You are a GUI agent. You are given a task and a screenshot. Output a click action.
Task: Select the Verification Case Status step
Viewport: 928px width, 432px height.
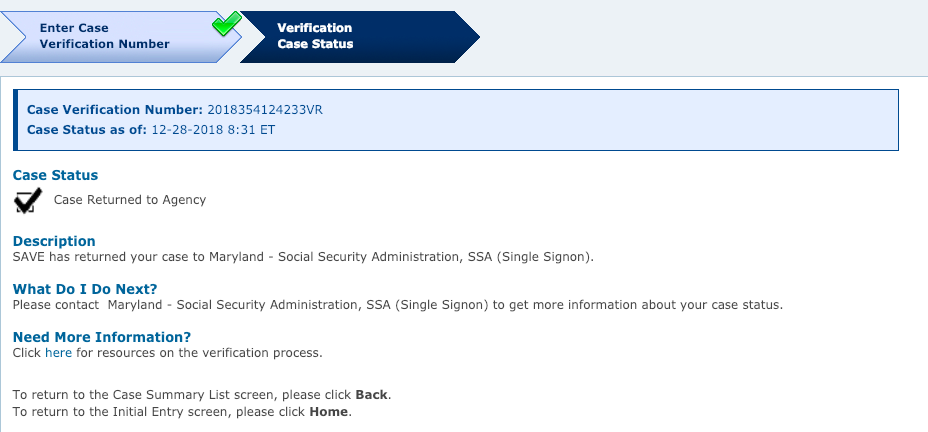coord(360,36)
